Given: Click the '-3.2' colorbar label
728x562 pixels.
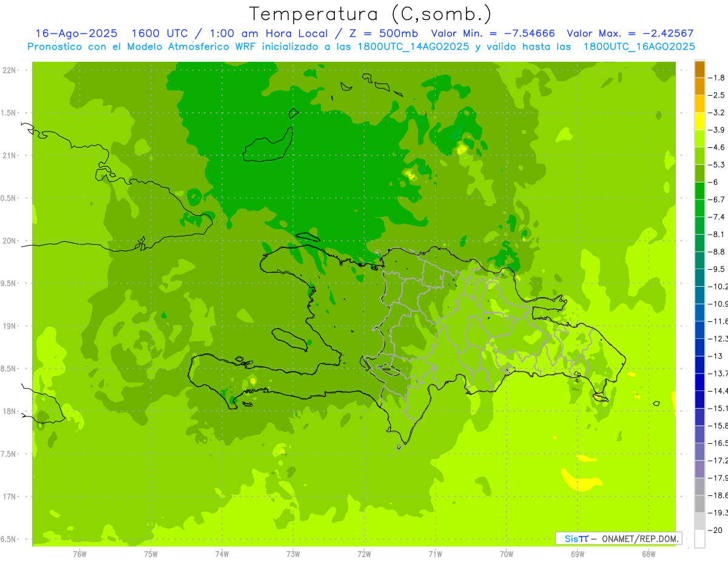Looking at the screenshot, I should [717, 113].
